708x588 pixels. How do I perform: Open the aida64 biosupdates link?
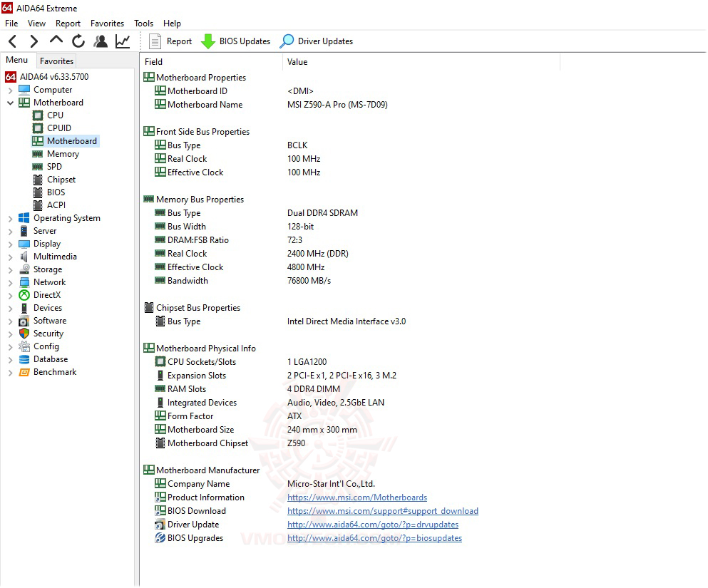pos(375,538)
